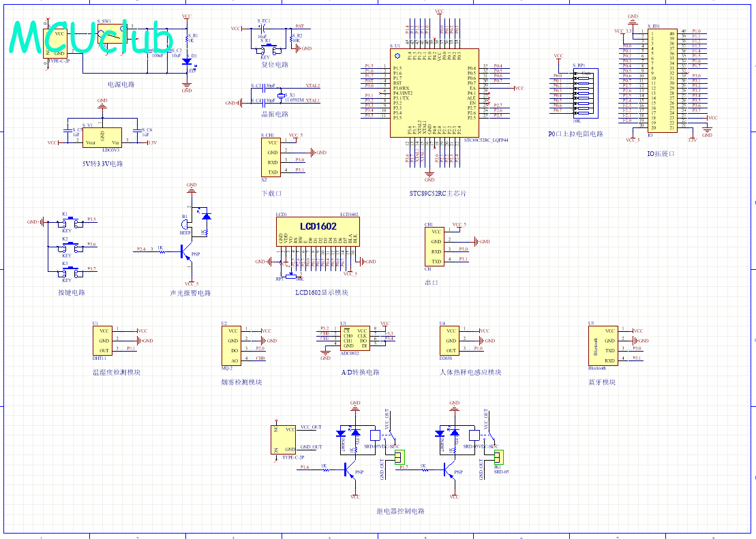Screen dimensions: 756x539
Task: Select the S_JD1 40-pin IO header
Action: (662, 80)
